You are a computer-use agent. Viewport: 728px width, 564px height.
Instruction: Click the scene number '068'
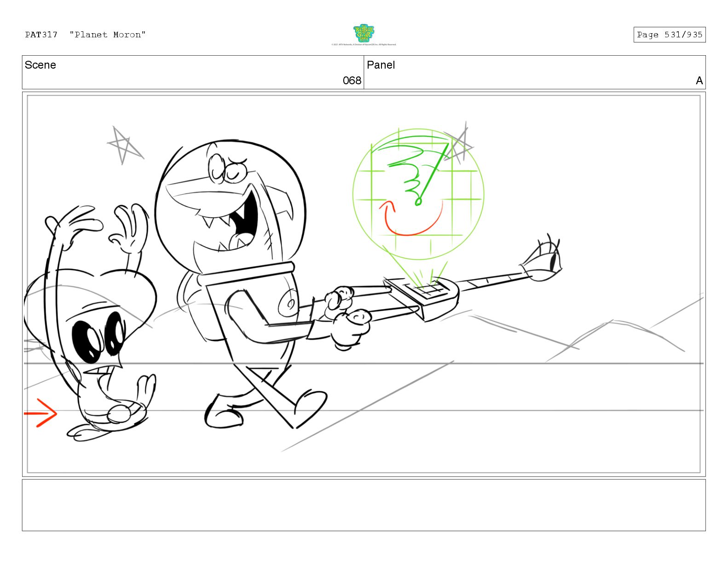(x=352, y=81)
